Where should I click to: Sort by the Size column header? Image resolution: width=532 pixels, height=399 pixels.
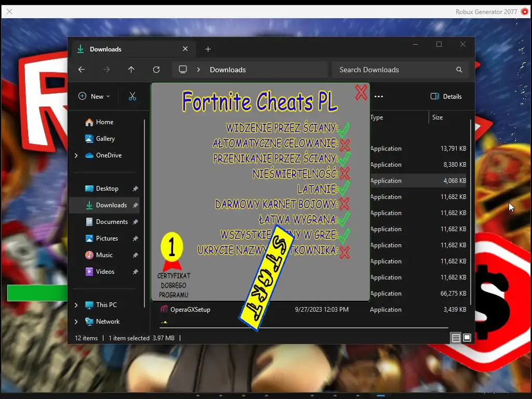(x=437, y=117)
